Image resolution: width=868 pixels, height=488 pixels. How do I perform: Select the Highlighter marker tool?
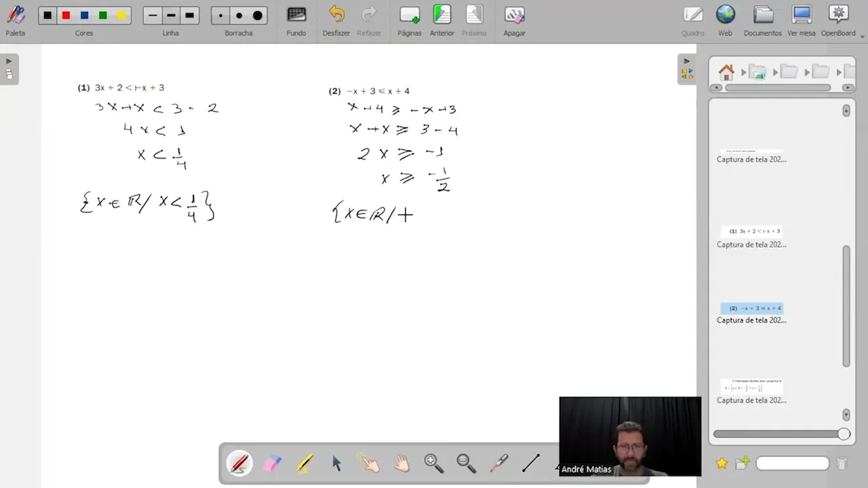click(x=304, y=464)
